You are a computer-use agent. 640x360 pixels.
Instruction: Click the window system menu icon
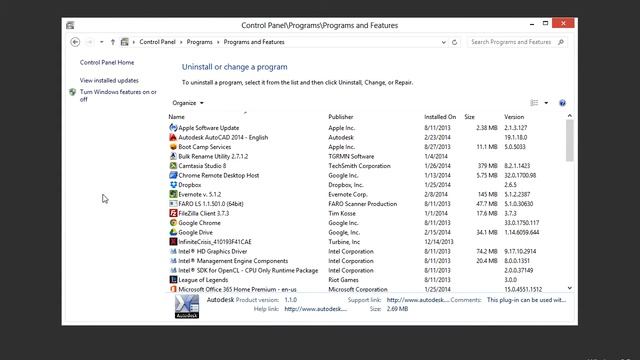(70, 25)
